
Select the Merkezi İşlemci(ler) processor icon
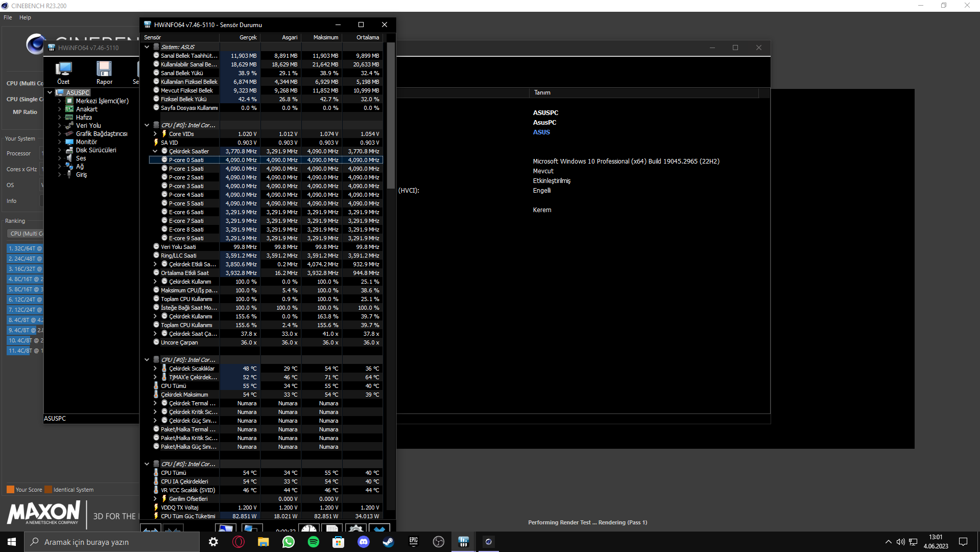pyautogui.click(x=69, y=101)
